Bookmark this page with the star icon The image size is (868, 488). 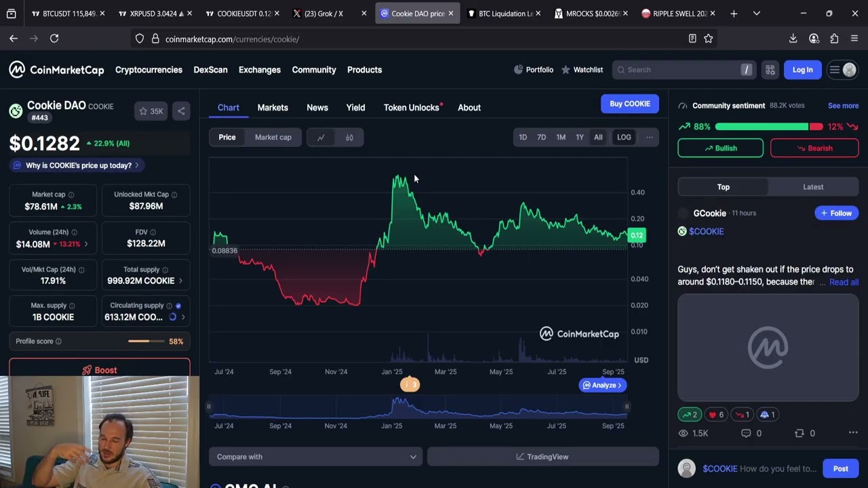[709, 39]
